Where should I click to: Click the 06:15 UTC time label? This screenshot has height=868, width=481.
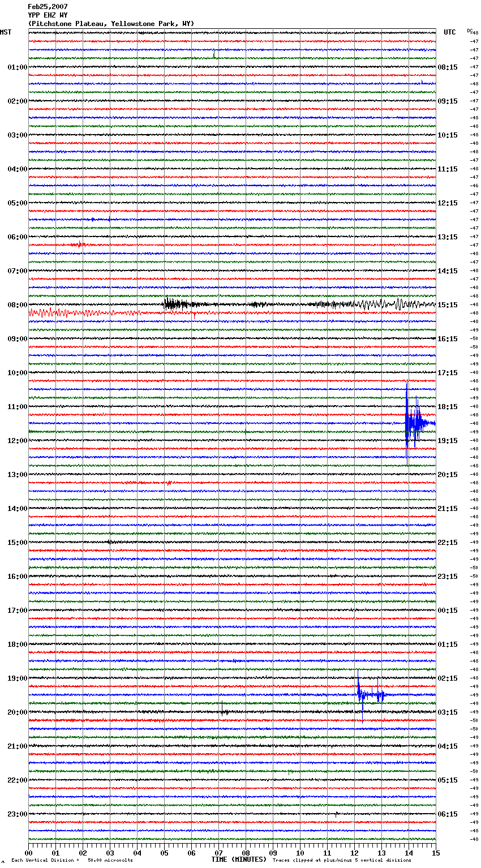[x=448, y=814]
